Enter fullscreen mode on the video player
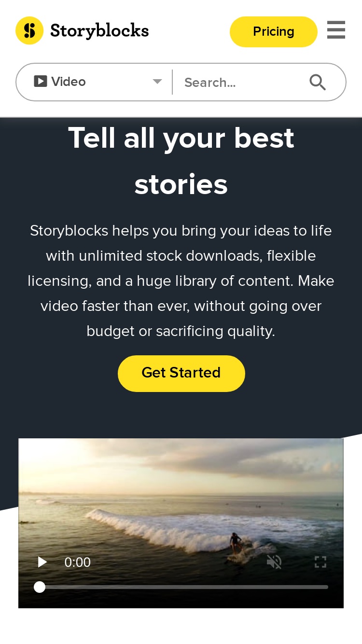Viewport: 362px width, 644px height. (x=320, y=562)
